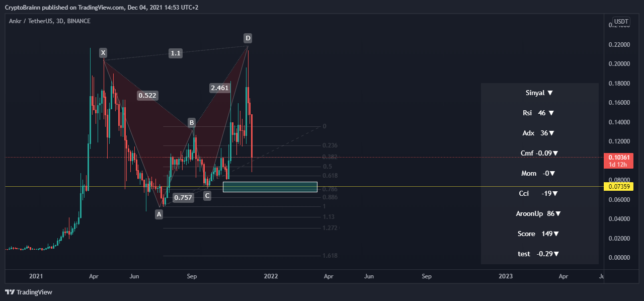Click the TradingView logo at the bottom
The image size is (644, 301).
[x=29, y=292]
